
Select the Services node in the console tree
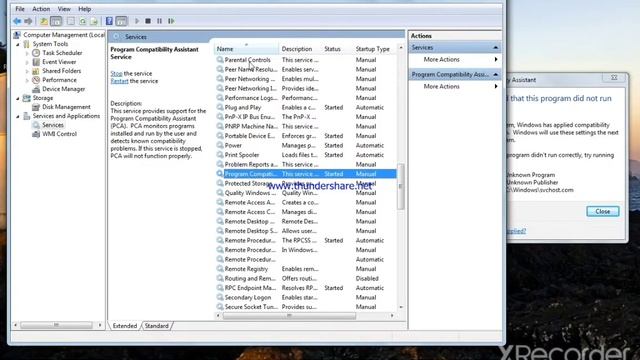[x=53, y=124]
